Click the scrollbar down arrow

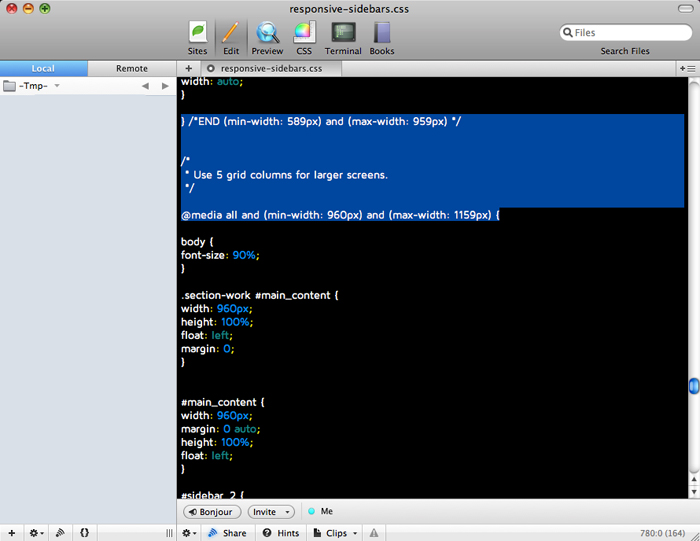[694, 491]
